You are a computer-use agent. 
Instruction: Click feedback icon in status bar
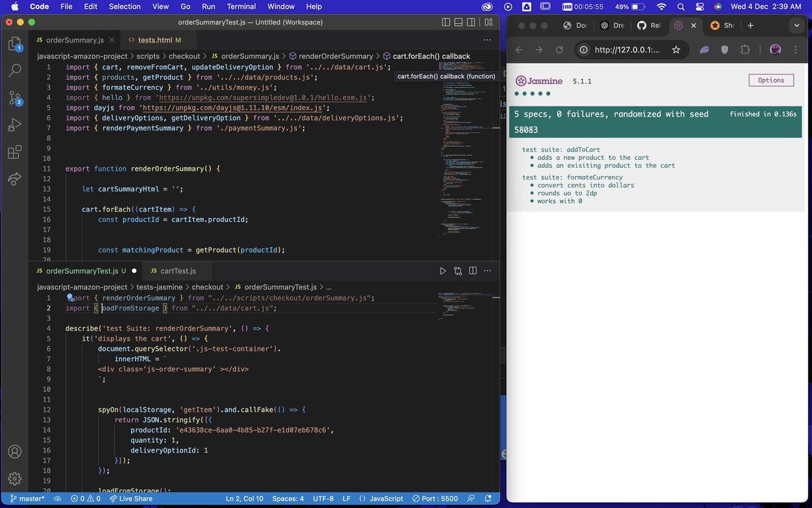472,499
